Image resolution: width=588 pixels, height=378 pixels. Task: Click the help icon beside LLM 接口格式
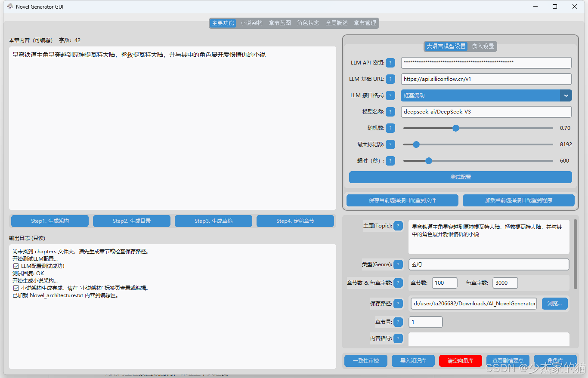coord(390,95)
